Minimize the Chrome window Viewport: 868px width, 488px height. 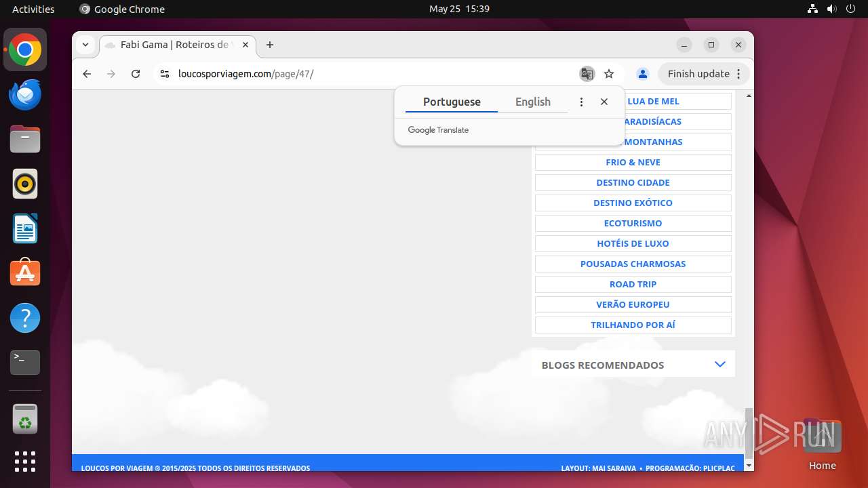tap(684, 45)
